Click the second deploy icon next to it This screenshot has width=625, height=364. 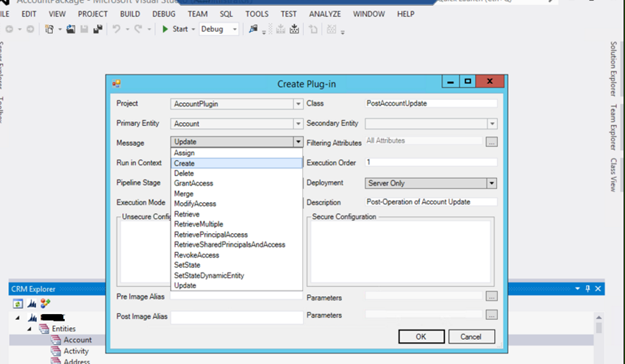pos(294,29)
